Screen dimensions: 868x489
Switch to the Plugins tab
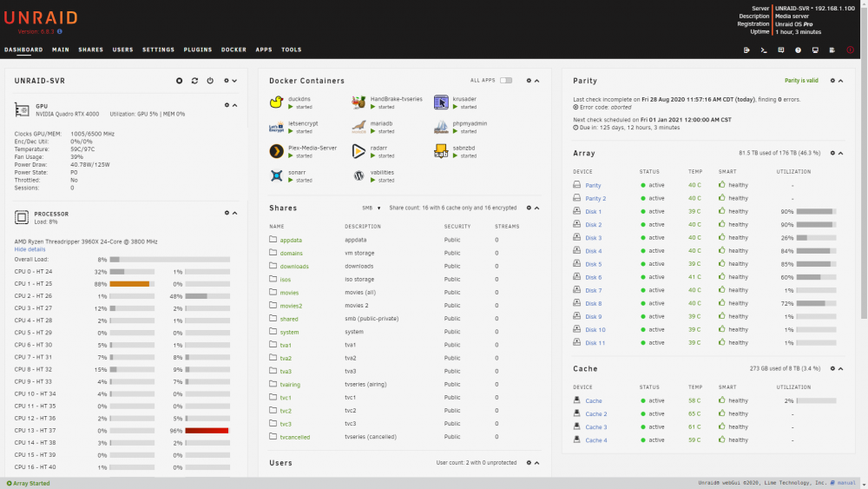click(x=198, y=50)
